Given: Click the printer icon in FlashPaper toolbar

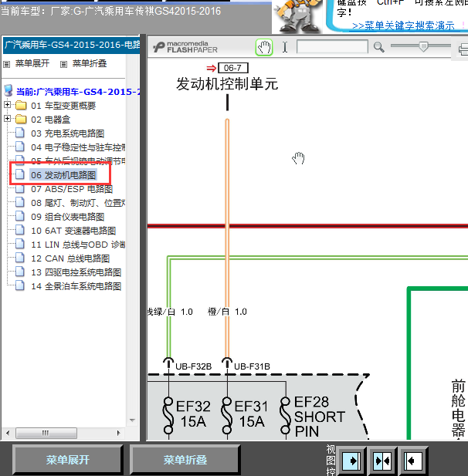Looking at the screenshot, I should point(463,49).
